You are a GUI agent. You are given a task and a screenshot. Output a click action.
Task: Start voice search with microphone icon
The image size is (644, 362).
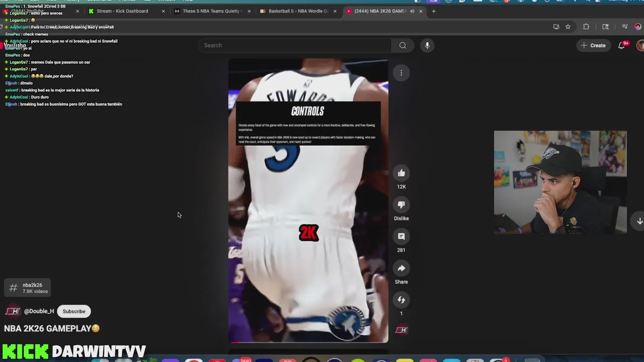pyautogui.click(x=427, y=45)
